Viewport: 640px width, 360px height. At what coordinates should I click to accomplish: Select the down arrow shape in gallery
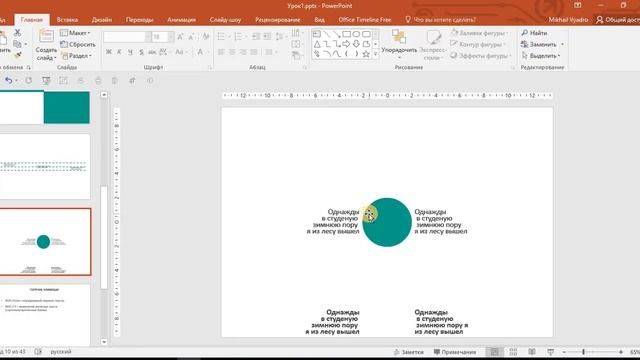(x=356, y=44)
